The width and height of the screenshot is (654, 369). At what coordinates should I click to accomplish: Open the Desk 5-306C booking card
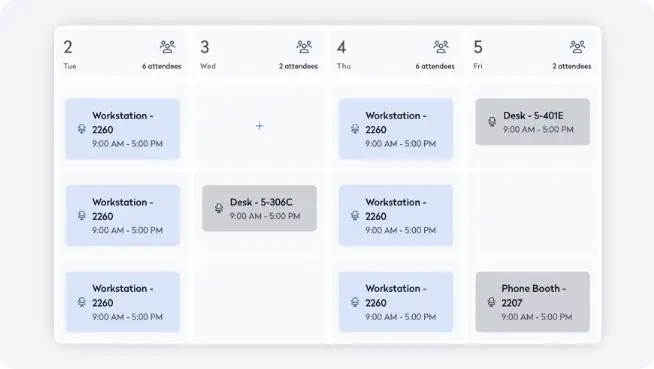click(x=259, y=208)
